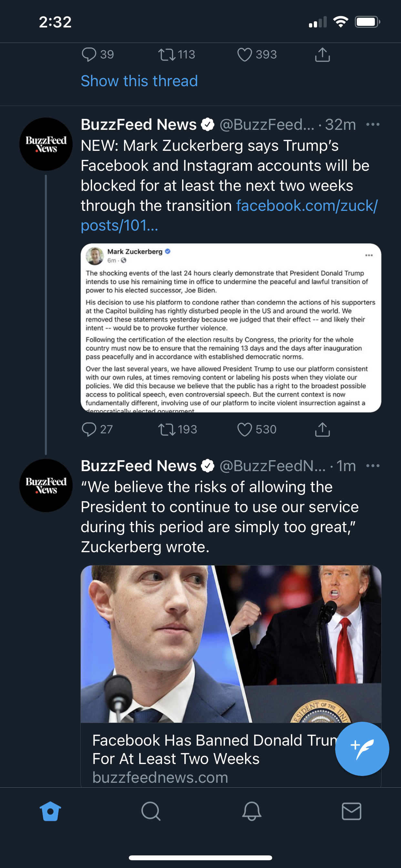Click the Show this thread link

coord(139,81)
